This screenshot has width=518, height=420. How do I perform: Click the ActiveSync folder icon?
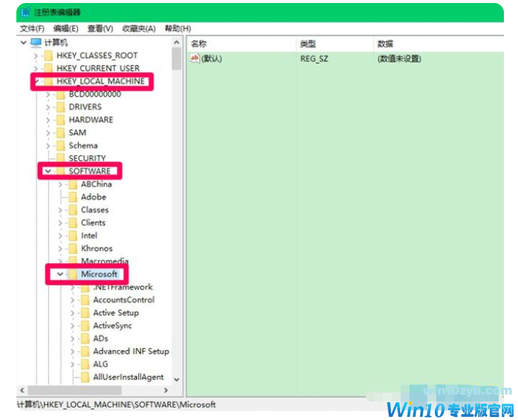click(85, 326)
